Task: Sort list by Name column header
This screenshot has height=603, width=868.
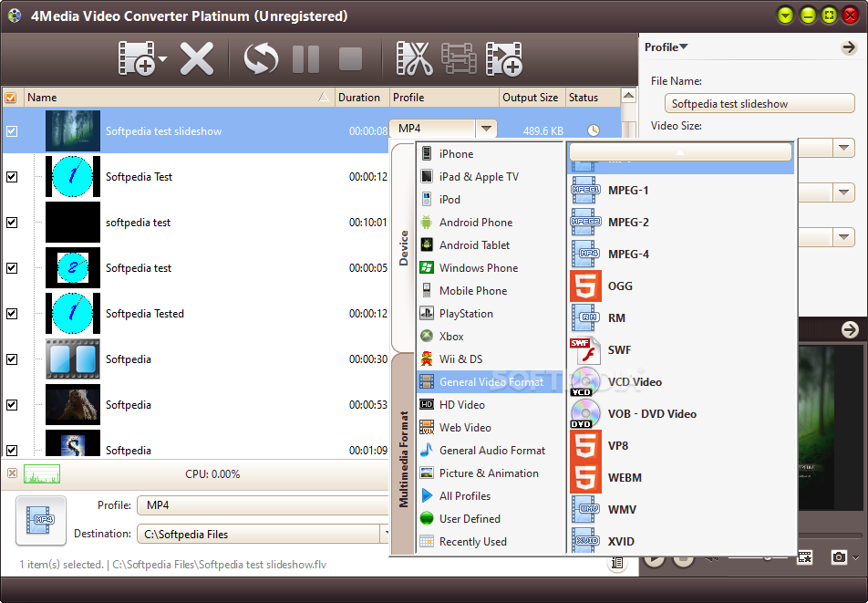Action: point(179,98)
